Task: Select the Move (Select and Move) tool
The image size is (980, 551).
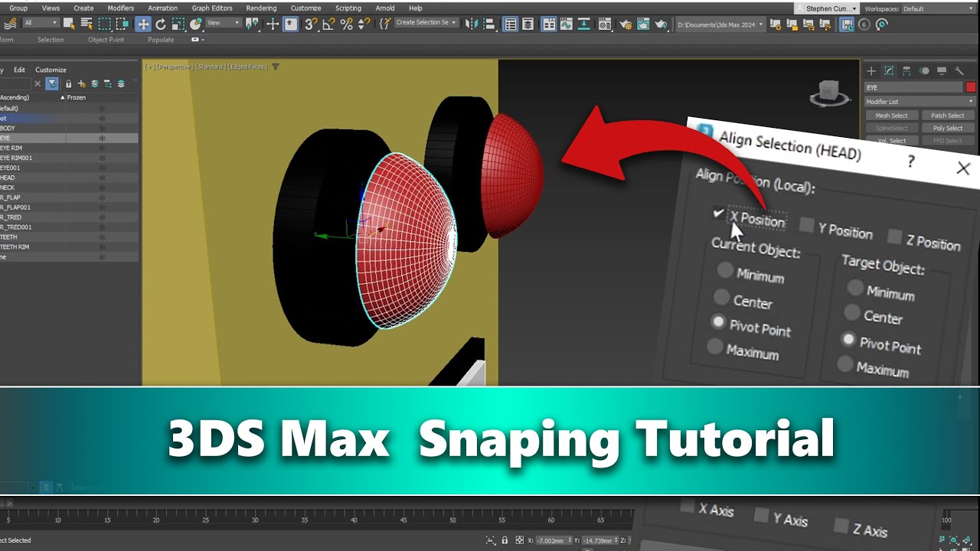Action: 143,24
